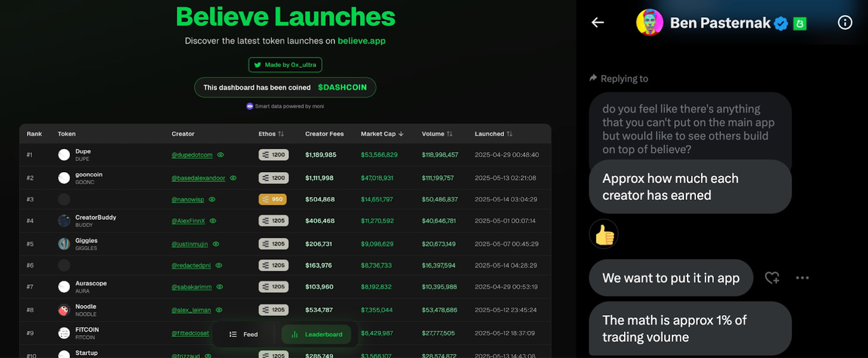Click the Ethos 1205 badge in Noodle row
This screenshot has height=358, width=868.
coord(273,310)
